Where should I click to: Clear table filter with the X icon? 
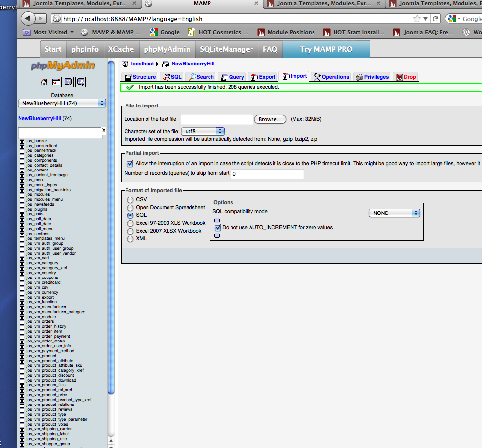[104, 130]
